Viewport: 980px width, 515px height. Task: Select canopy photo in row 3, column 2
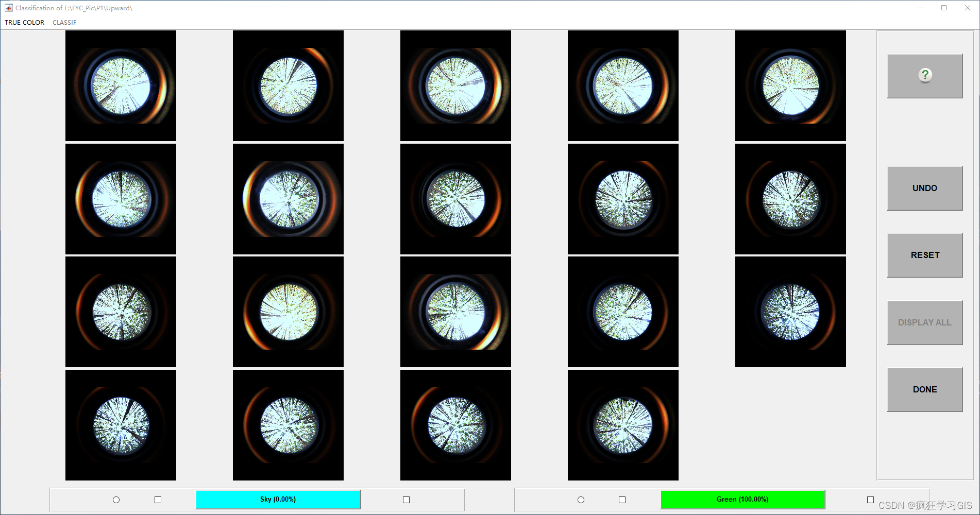tap(288, 312)
